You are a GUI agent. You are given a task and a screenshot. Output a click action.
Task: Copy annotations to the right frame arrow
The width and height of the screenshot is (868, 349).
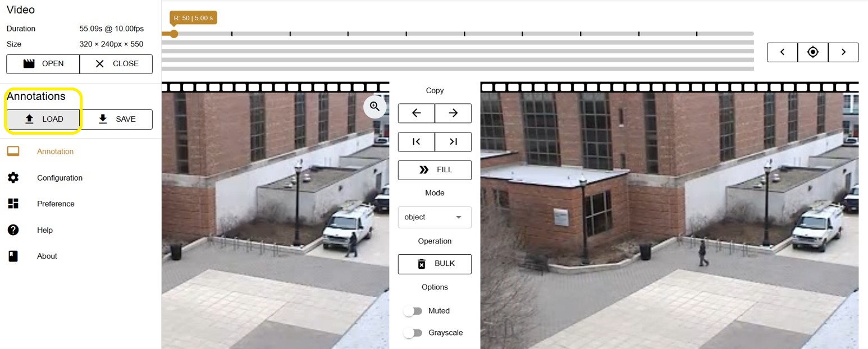click(453, 113)
